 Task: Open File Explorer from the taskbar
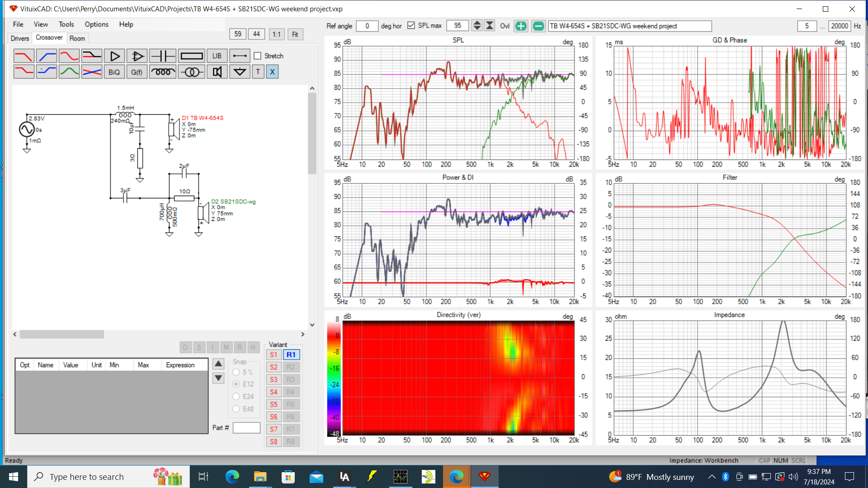tap(260, 477)
